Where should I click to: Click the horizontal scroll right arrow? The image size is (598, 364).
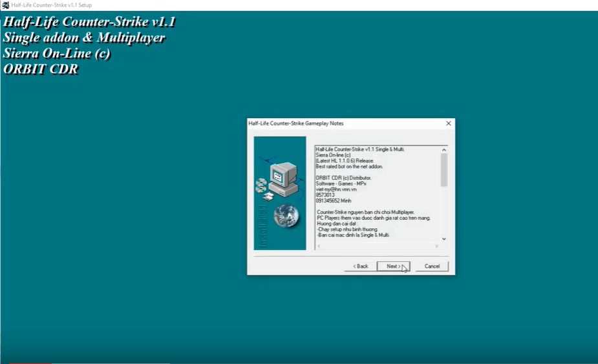click(x=436, y=246)
